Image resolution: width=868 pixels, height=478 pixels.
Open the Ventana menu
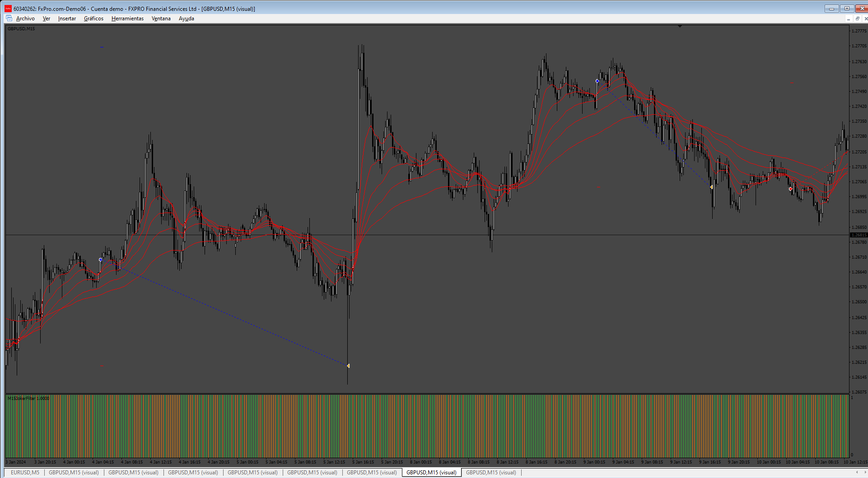[161, 19]
